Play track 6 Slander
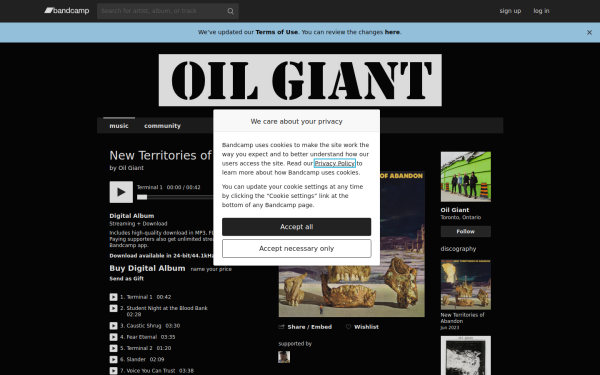This screenshot has width=600, height=375. (x=113, y=359)
